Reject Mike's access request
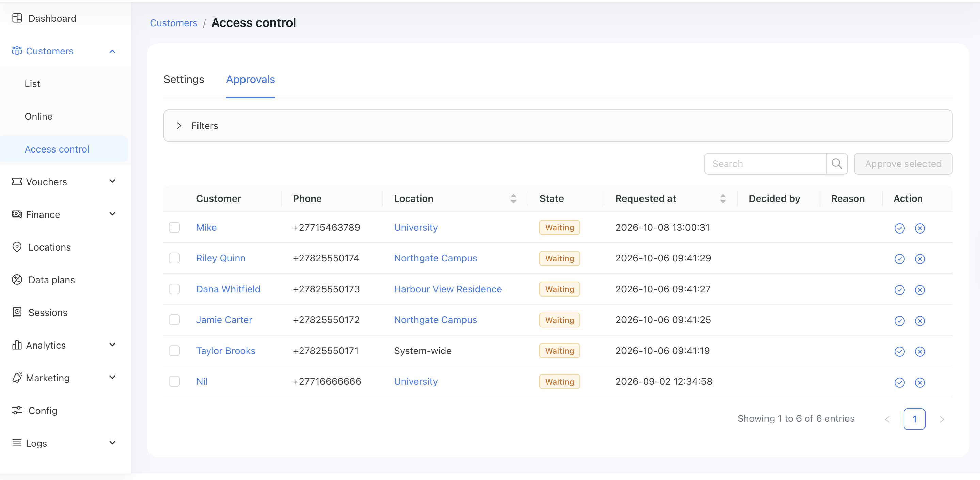This screenshot has width=980, height=480. point(920,228)
